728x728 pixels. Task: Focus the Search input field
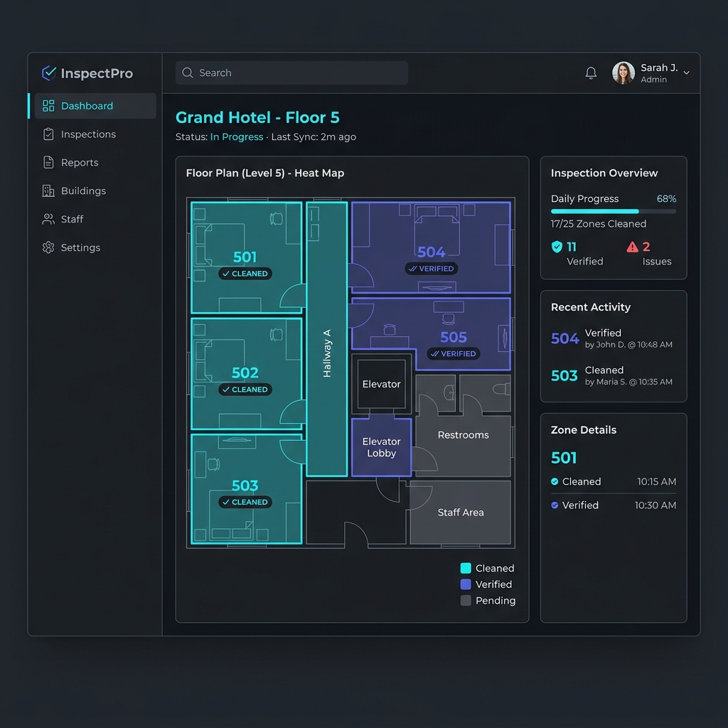pyautogui.click(x=291, y=73)
